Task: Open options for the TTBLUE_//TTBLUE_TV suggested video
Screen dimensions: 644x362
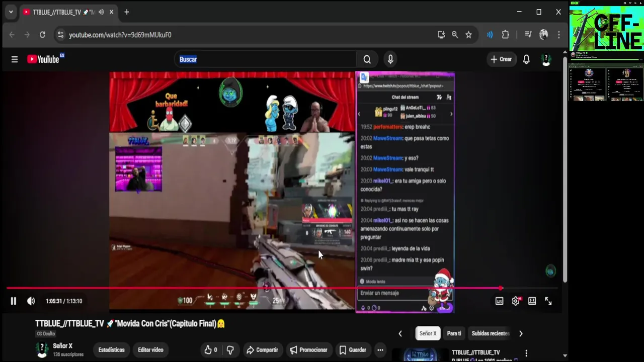Action: (x=526, y=353)
